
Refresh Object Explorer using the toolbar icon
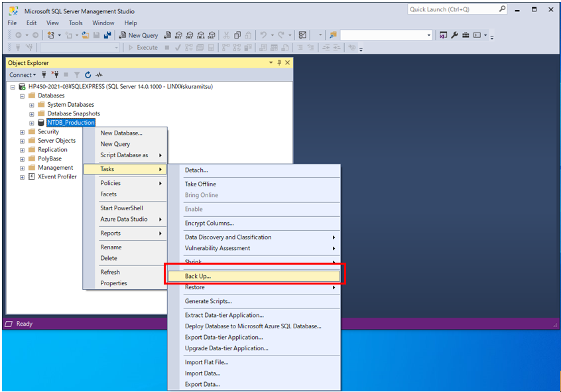click(88, 75)
